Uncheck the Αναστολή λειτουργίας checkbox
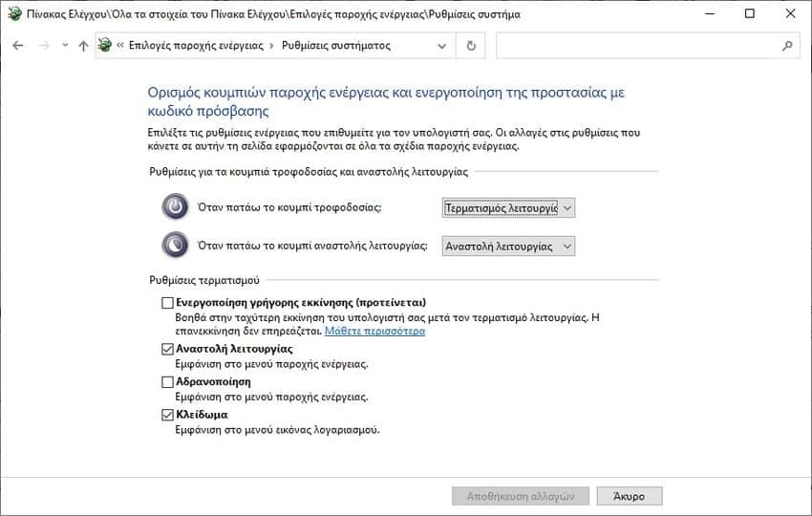Viewport: 812px width, 516px height. pyautogui.click(x=168, y=350)
